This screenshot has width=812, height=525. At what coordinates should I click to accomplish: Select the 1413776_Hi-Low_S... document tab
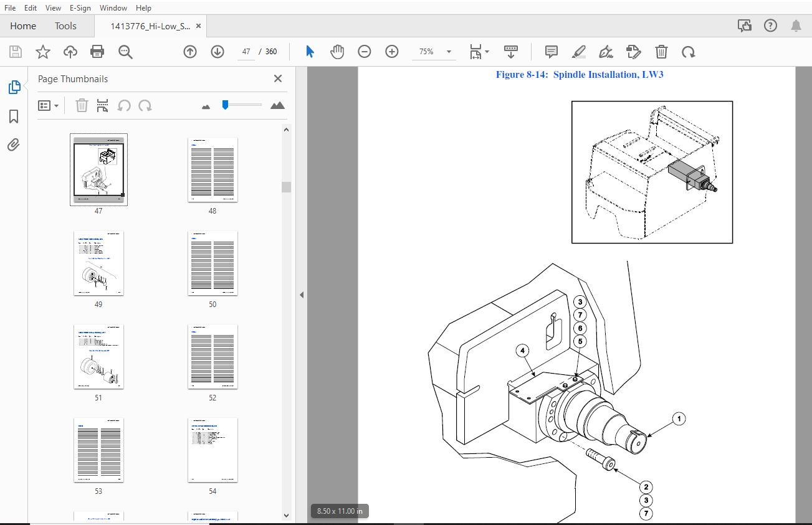150,26
